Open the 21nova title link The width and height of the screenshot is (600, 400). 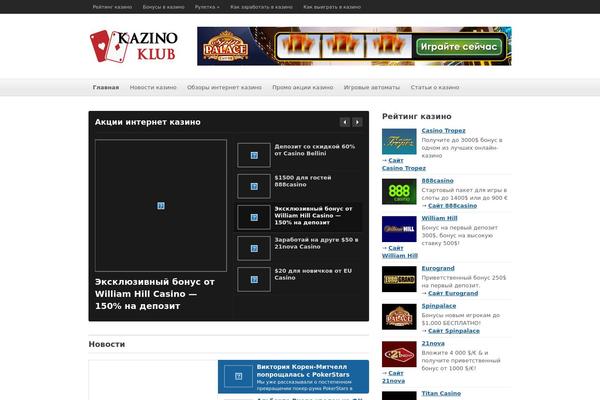tap(433, 343)
